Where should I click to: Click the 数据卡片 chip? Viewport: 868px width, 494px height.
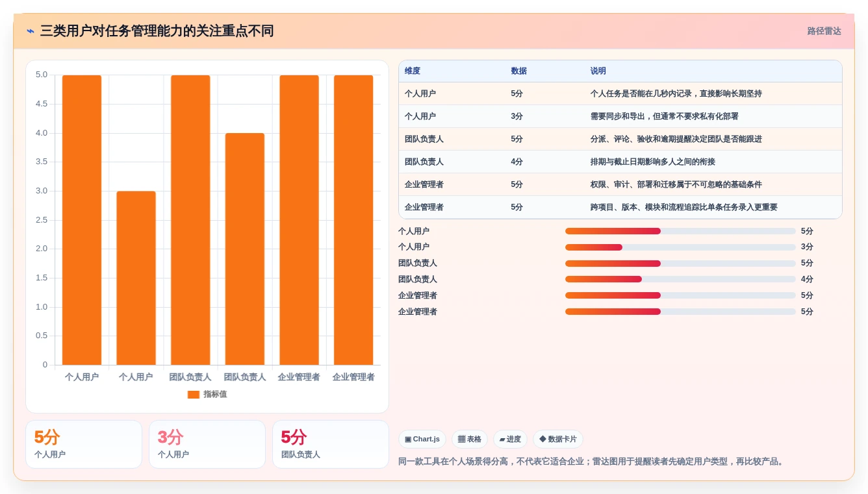558,439
